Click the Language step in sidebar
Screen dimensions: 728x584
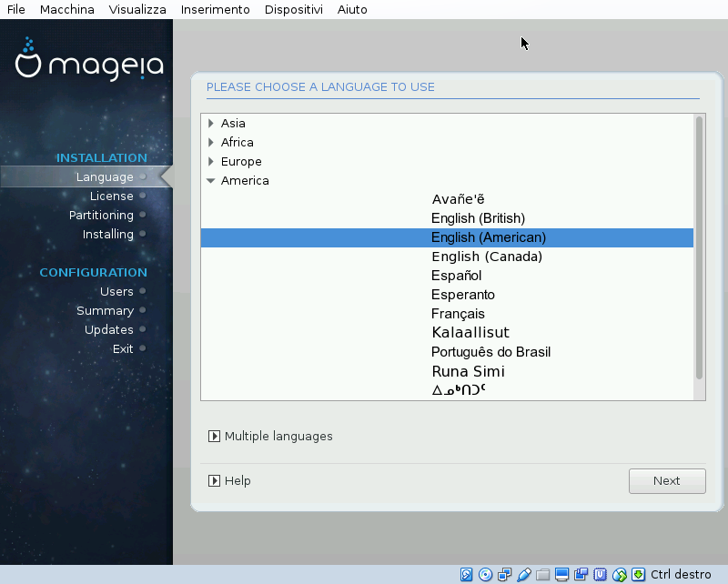pyautogui.click(x=105, y=176)
